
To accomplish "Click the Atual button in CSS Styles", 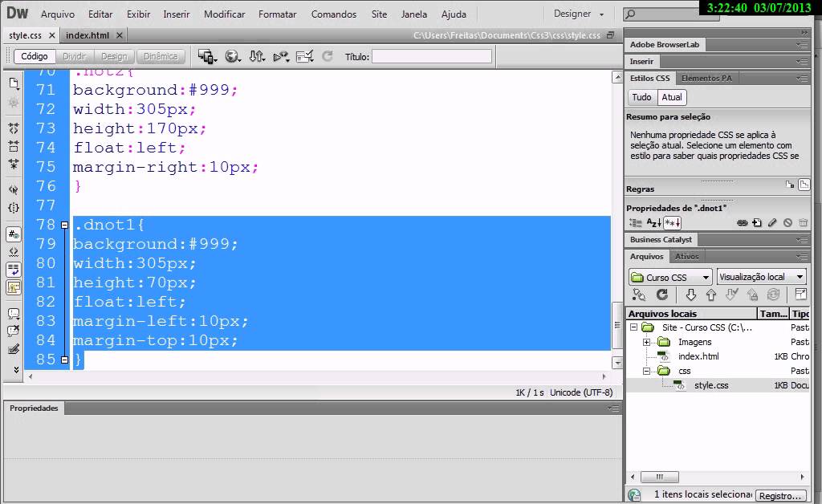I will 672,97.
